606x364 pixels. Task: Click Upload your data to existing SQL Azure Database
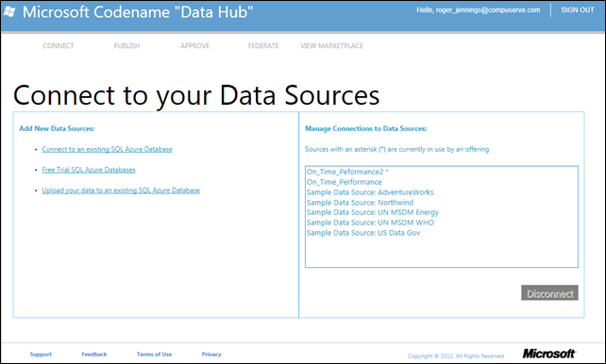[x=121, y=190]
